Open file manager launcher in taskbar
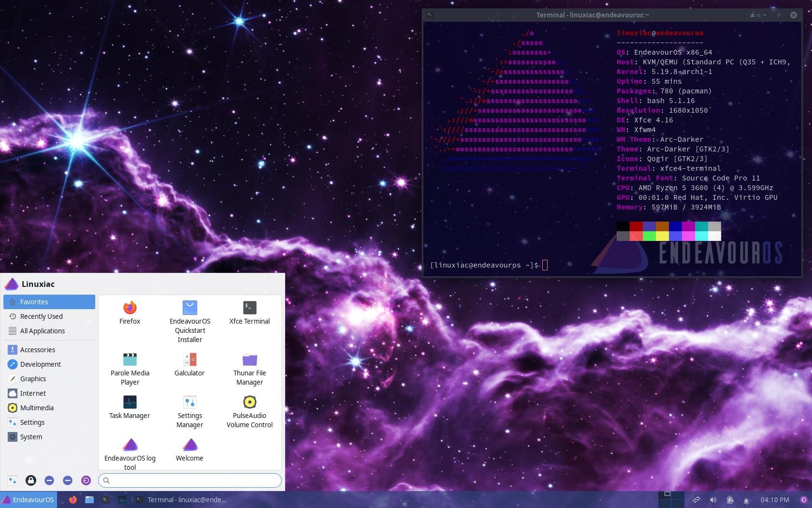This screenshot has height=508, width=812. pyautogui.click(x=89, y=500)
